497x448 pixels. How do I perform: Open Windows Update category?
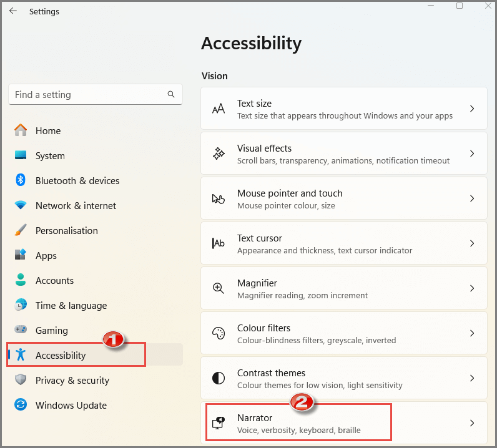(95, 405)
